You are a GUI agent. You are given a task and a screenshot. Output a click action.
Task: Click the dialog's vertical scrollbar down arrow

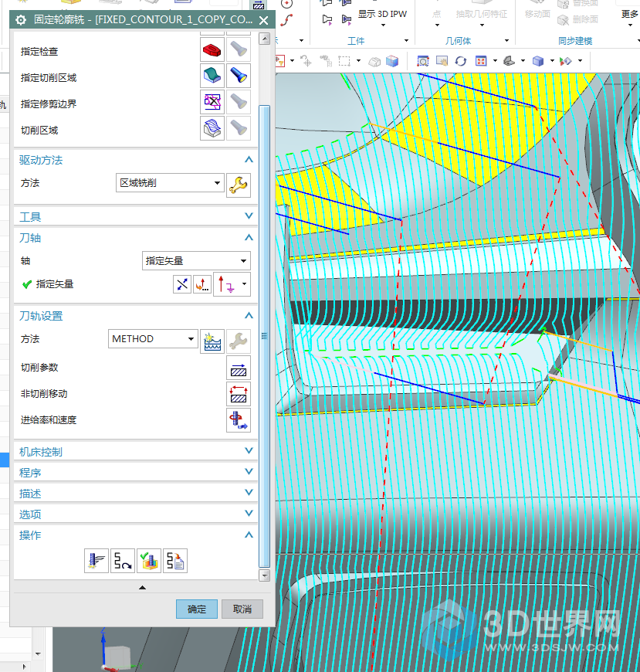click(x=266, y=575)
